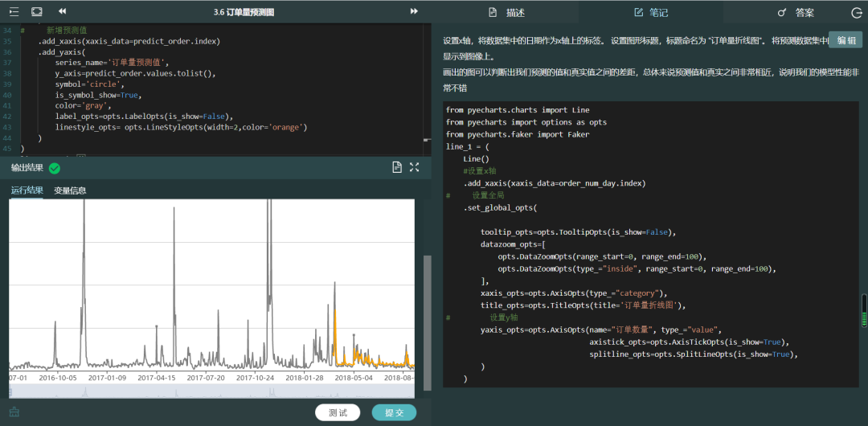Click line number 39 in code editor
Screen dimensions: 868x426
point(6,84)
